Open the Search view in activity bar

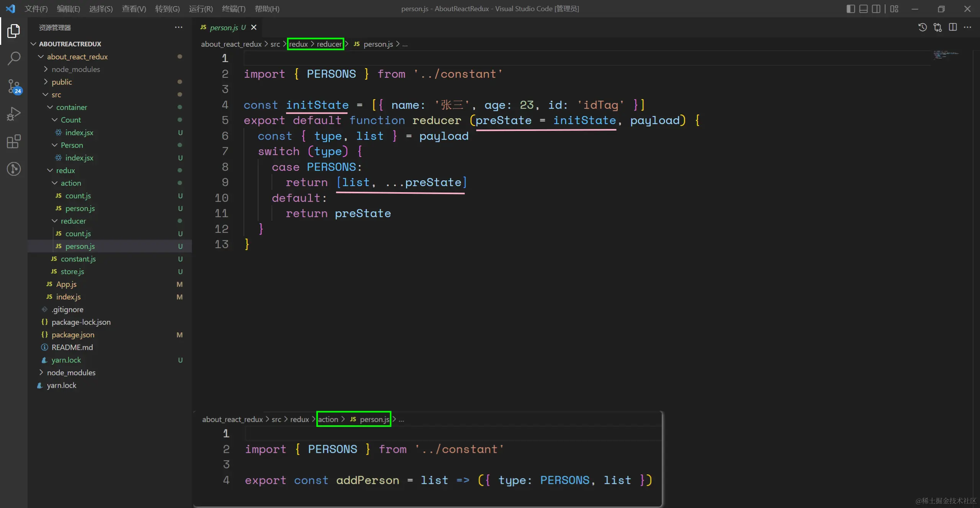(14, 59)
